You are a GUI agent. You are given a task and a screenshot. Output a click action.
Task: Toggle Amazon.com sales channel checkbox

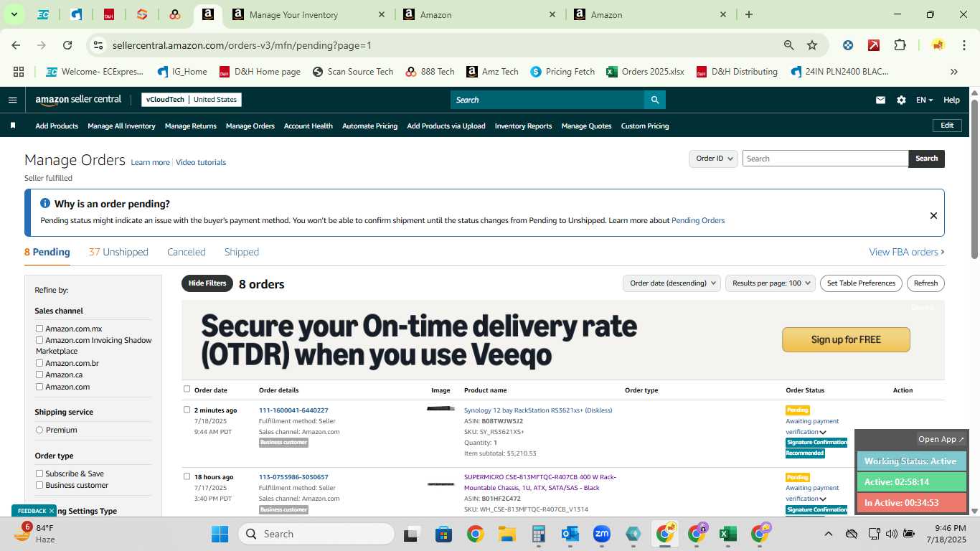(x=39, y=387)
